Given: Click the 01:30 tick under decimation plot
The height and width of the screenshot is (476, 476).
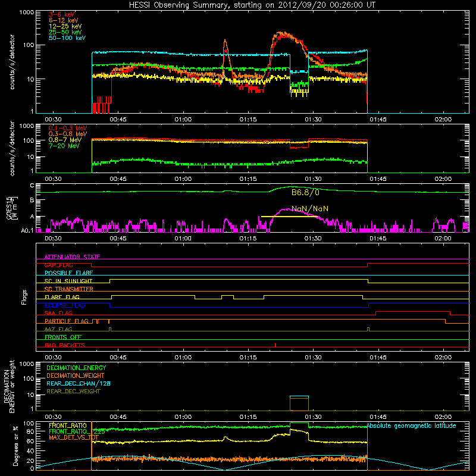Looking at the screenshot, I should tap(313, 417).
